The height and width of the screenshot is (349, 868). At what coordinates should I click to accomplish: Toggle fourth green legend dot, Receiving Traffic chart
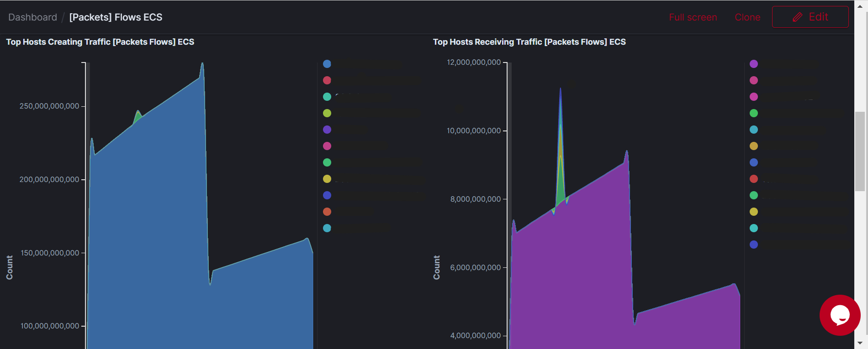(754, 113)
